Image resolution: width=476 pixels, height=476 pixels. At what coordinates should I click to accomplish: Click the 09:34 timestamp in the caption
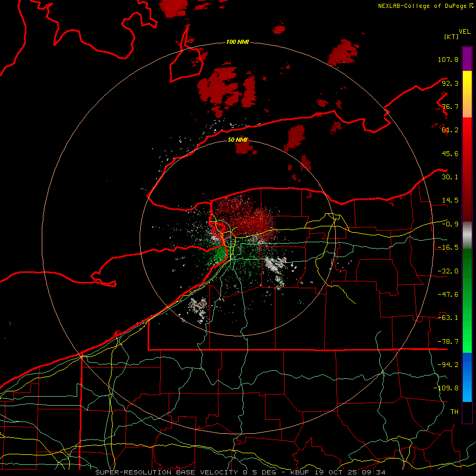[x=374, y=472]
